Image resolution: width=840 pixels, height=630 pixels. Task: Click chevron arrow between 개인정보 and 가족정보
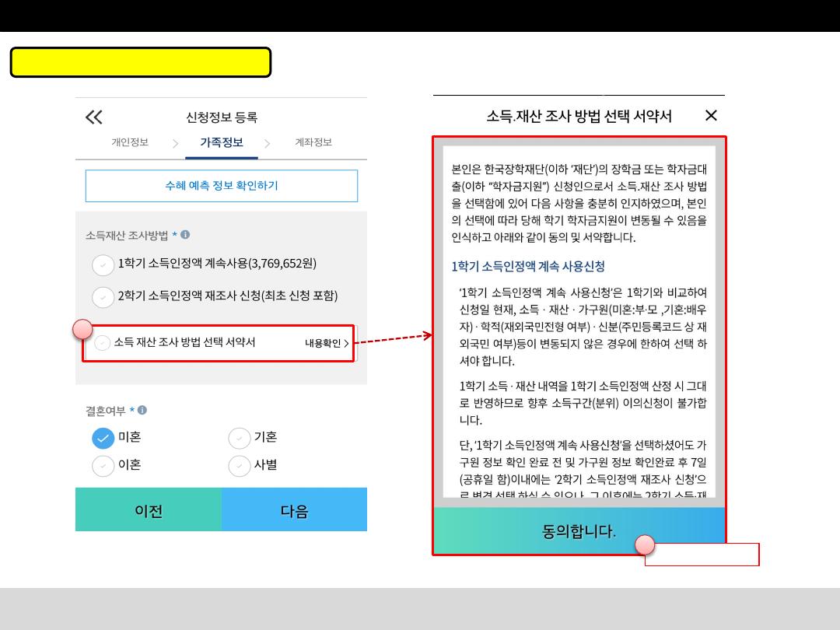pyautogui.click(x=175, y=143)
